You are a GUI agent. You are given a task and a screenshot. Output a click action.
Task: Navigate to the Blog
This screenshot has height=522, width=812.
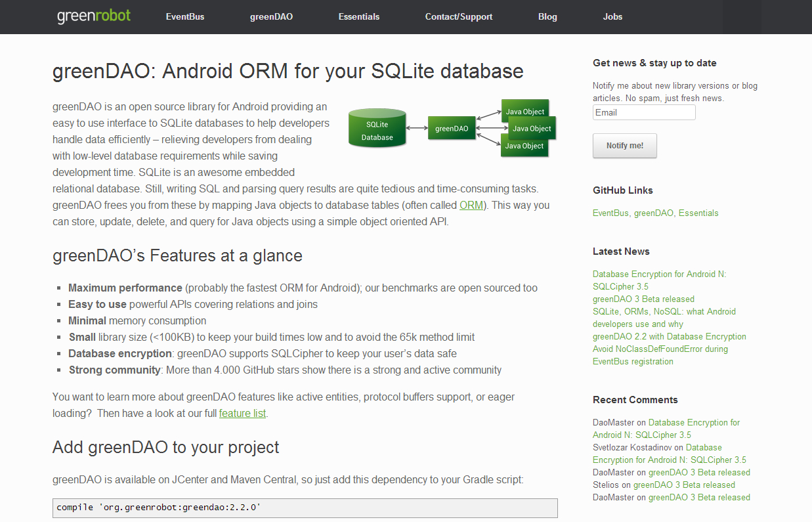pos(547,16)
